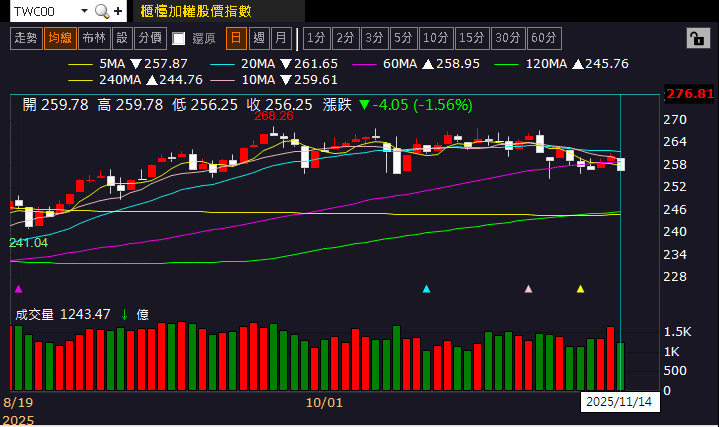Choose the 60分 interval
This screenshot has width=719, height=427.
pos(544,38)
